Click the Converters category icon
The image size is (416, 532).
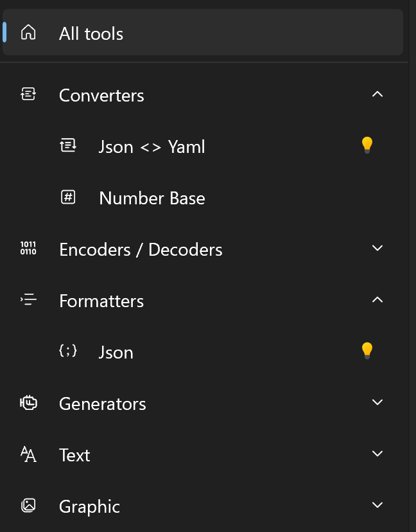(x=28, y=95)
